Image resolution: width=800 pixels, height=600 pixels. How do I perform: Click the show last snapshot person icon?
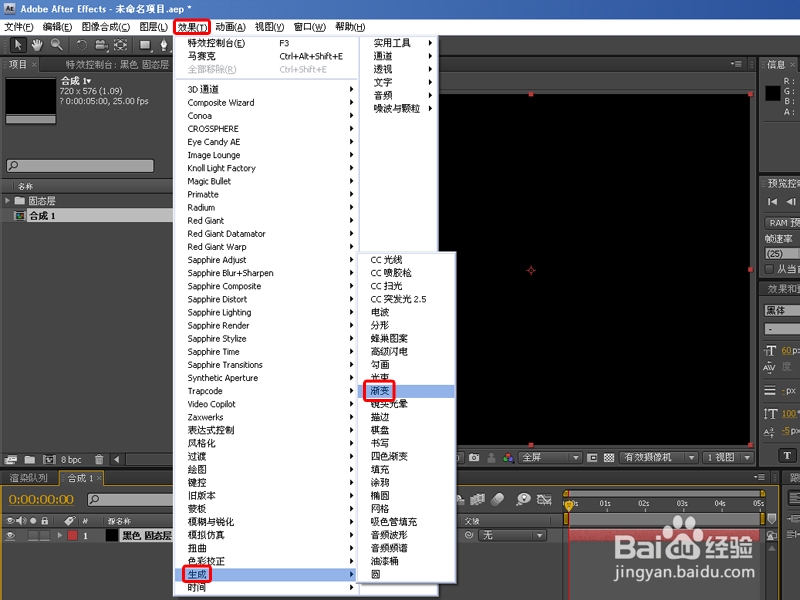(x=491, y=458)
